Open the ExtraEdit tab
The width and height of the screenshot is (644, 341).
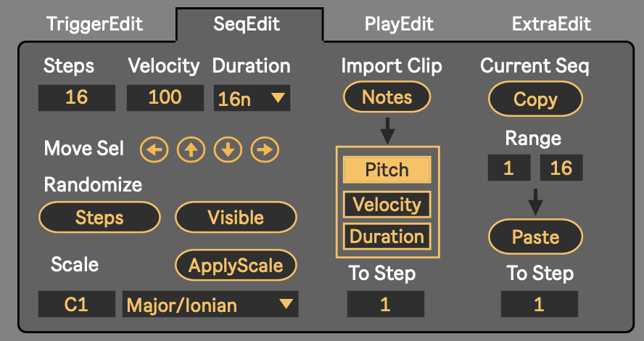coord(551,24)
